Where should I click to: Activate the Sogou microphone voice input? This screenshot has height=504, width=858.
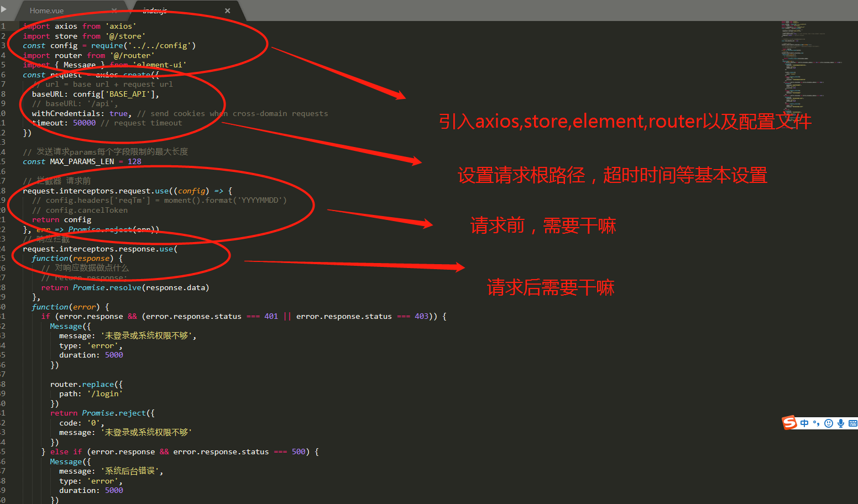point(840,423)
